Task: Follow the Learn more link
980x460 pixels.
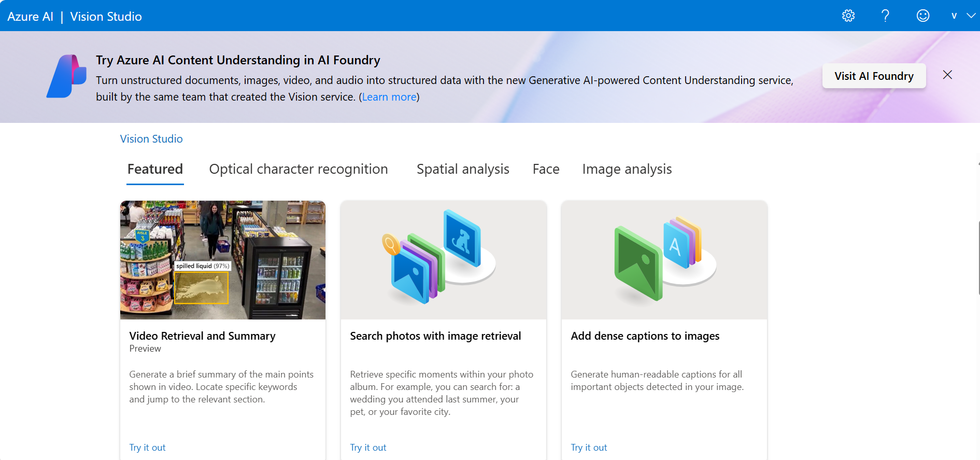Action: pyautogui.click(x=389, y=97)
